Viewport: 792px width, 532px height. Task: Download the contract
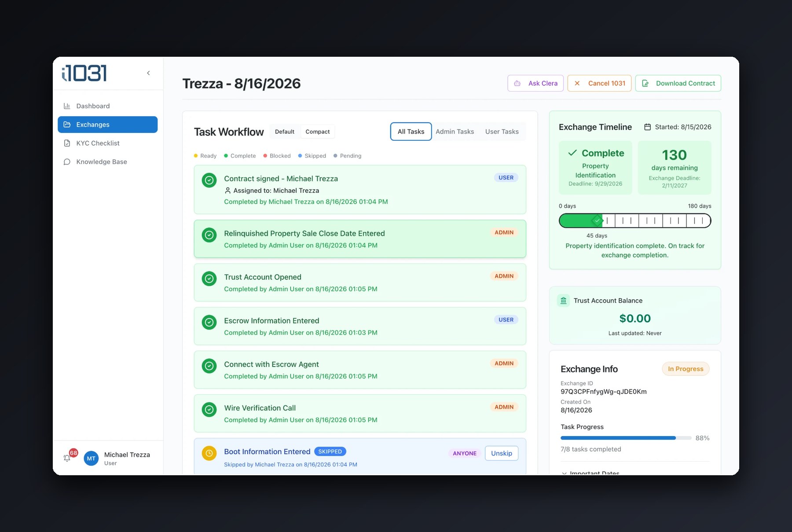[678, 83]
